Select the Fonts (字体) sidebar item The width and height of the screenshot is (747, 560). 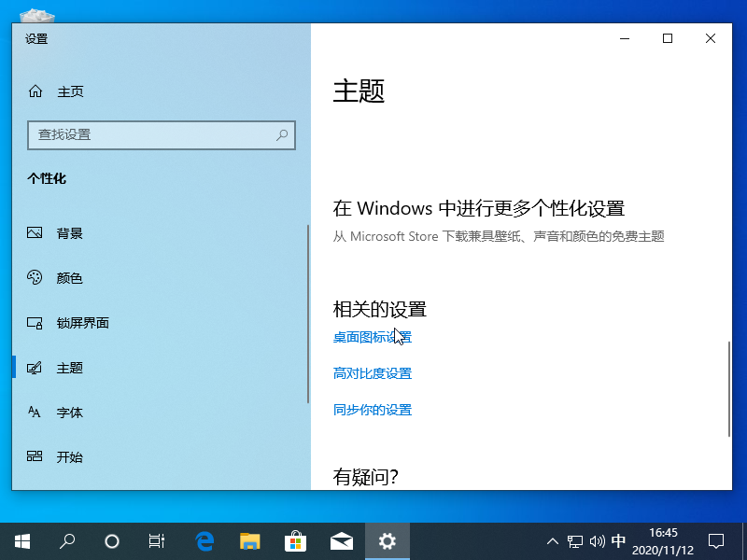click(x=69, y=413)
